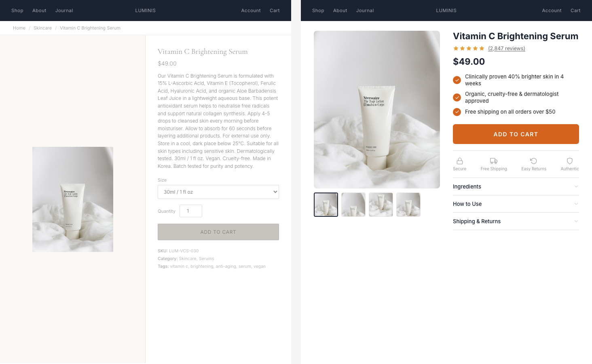
Task: Click the five-star rating icons
Action: [469, 48]
